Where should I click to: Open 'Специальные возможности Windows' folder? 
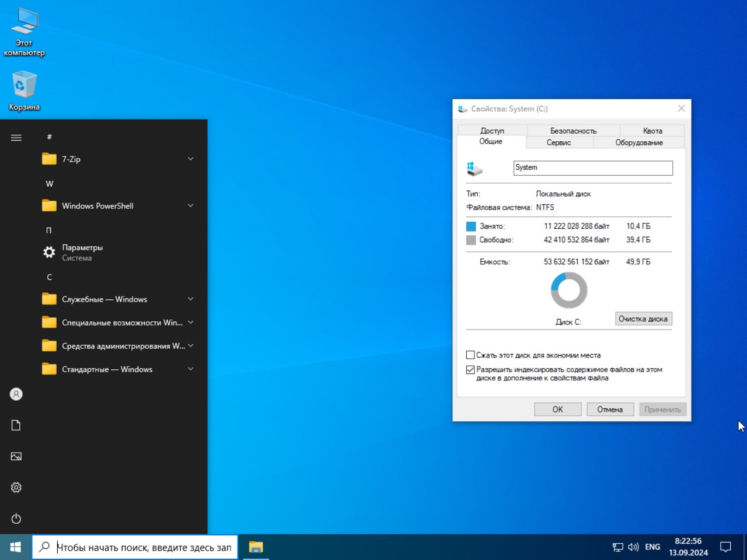(120, 323)
